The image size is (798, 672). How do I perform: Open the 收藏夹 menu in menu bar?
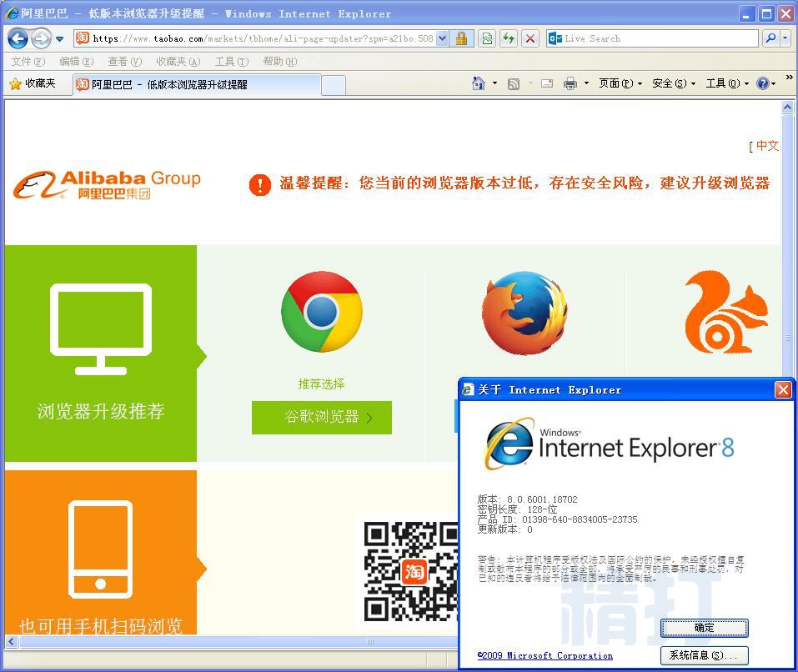[x=178, y=62]
